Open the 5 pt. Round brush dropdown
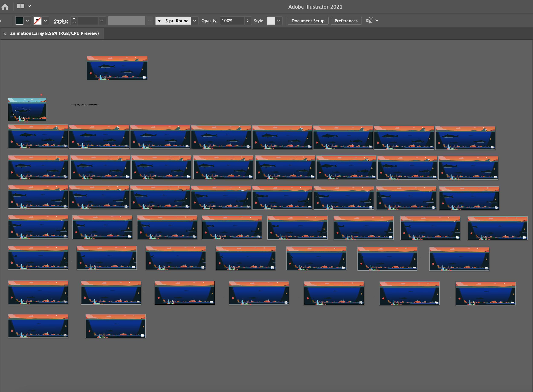The width and height of the screenshot is (533, 392). pos(194,21)
